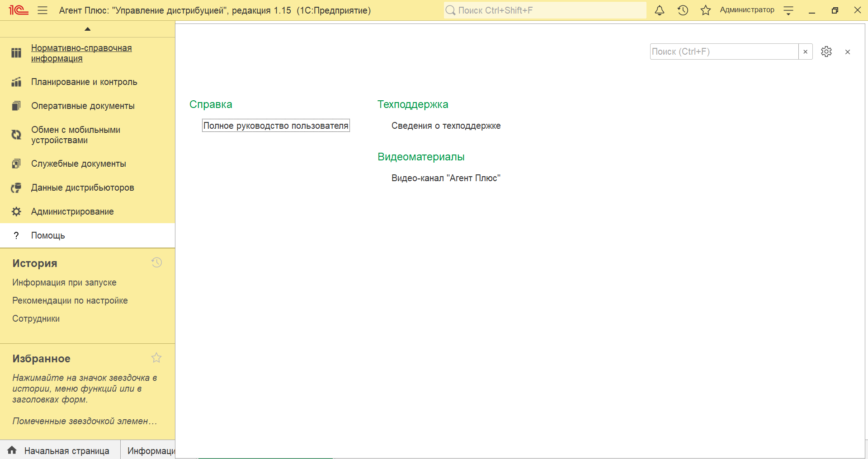The height and width of the screenshot is (459, 868).
Task: Open favorites star icon in title bar
Action: [x=705, y=10]
